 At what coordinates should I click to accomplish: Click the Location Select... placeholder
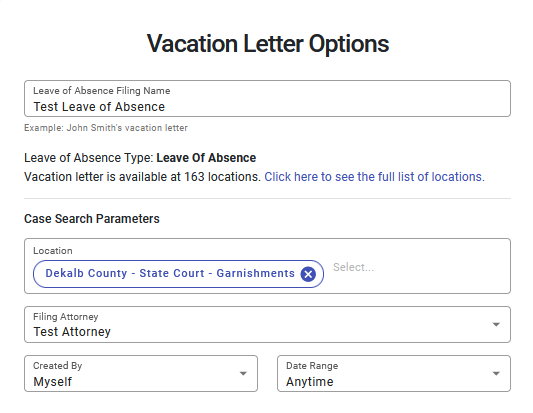(x=353, y=267)
